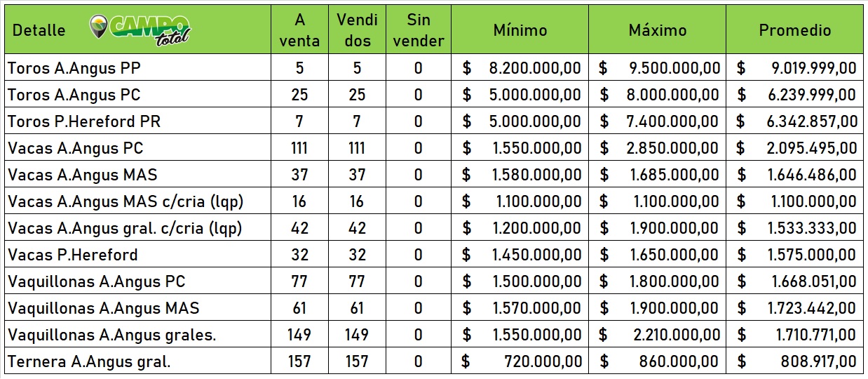Select the Vacas A.Angus PC row label
868x379 pixels.
(x=74, y=148)
